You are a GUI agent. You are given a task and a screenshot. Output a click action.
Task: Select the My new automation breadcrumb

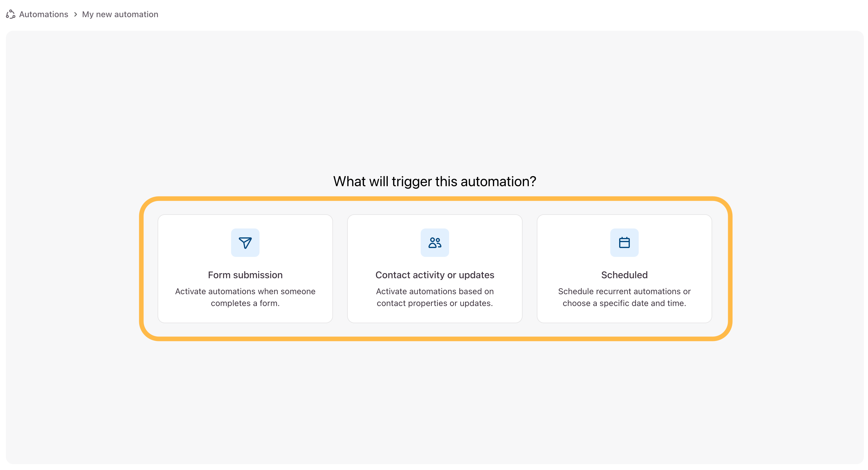(120, 14)
